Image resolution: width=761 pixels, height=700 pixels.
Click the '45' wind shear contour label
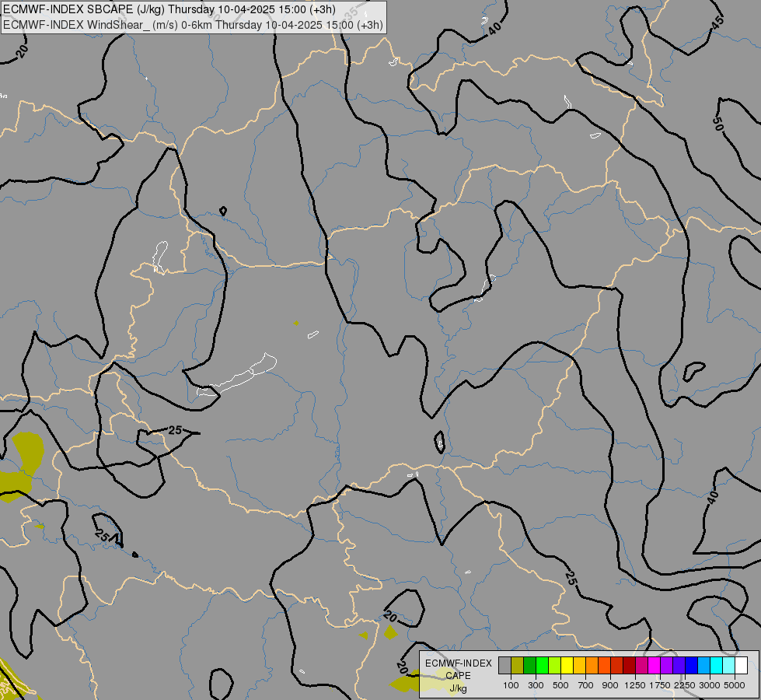pos(718,22)
